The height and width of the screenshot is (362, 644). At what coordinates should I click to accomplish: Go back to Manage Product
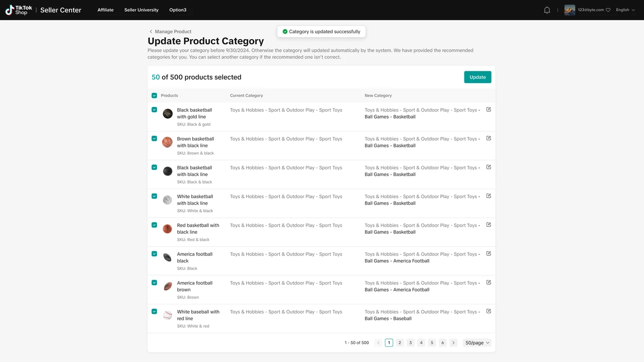click(170, 31)
